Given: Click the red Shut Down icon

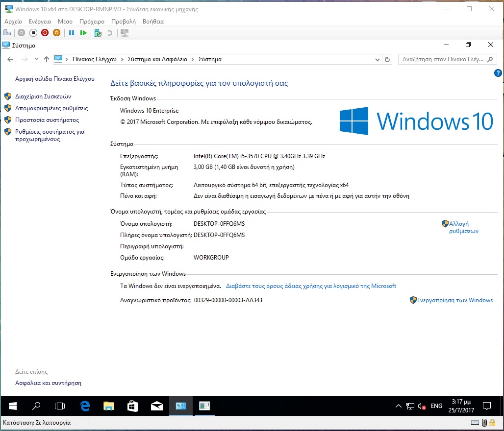Looking at the screenshot, I should 45,33.
